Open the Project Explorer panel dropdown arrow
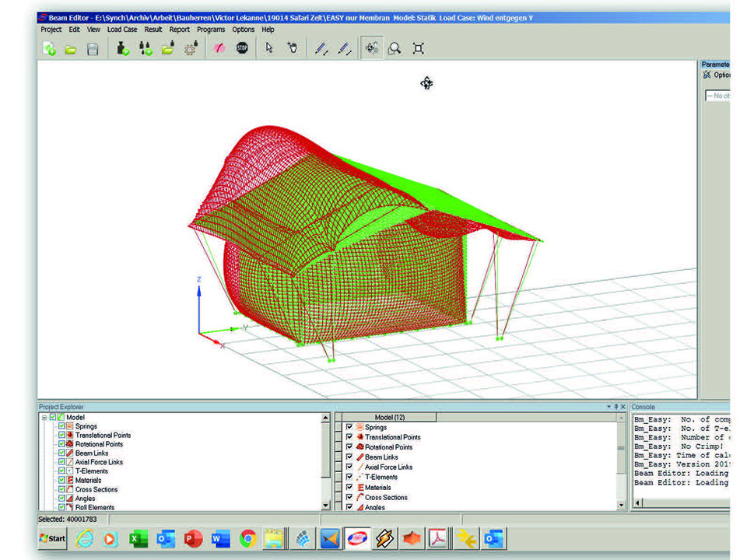 [x=609, y=407]
